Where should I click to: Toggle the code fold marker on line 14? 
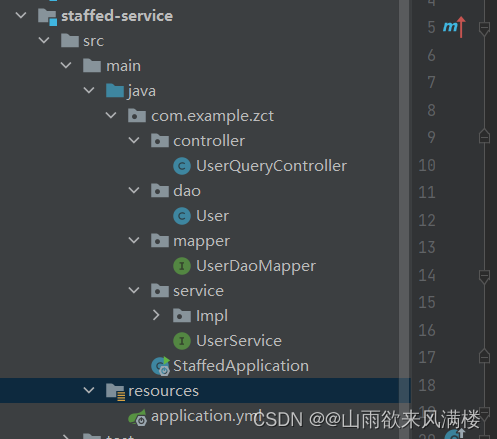click(484, 277)
